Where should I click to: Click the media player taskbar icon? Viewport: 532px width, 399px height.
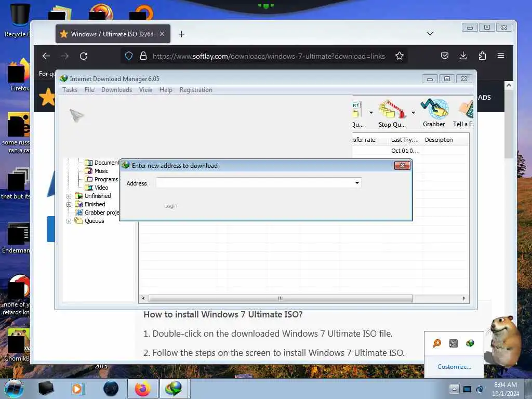(77, 389)
